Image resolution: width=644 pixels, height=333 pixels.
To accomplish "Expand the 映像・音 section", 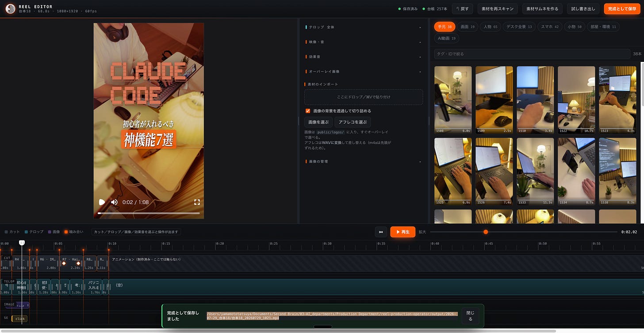I will (363, 42).
